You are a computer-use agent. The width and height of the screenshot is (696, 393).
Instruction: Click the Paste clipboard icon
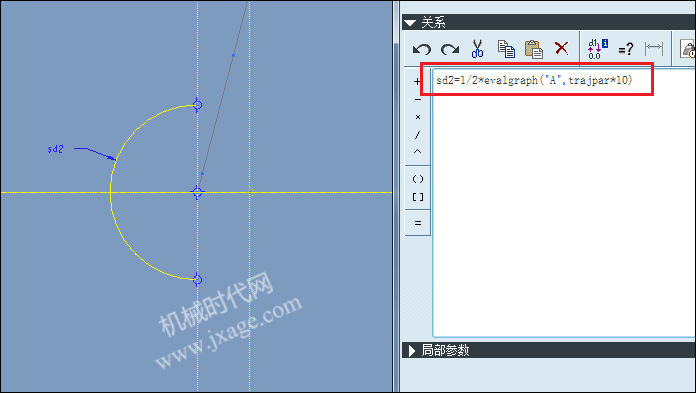click(x=534, y=49)
